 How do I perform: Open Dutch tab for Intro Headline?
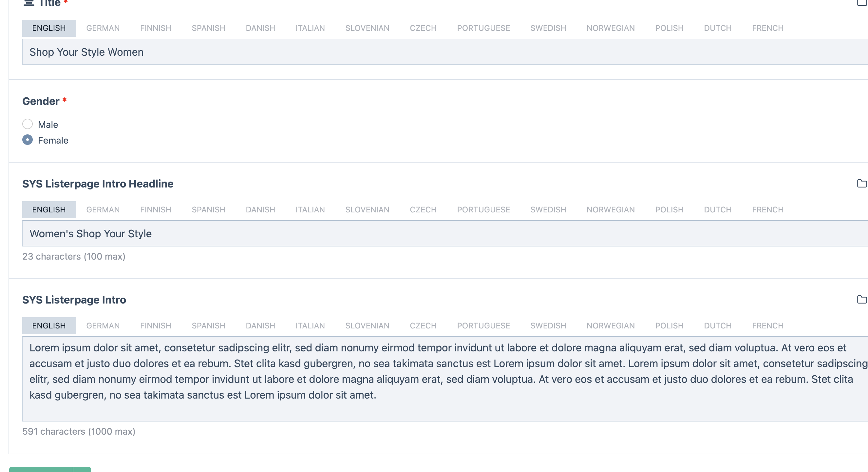pos(718,210)
